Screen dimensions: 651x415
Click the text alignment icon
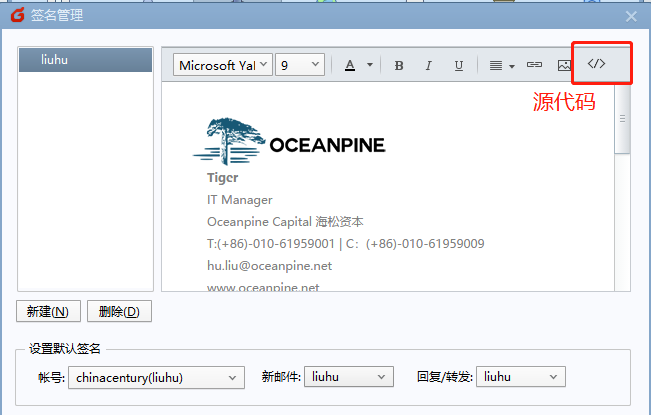[496, 66]
